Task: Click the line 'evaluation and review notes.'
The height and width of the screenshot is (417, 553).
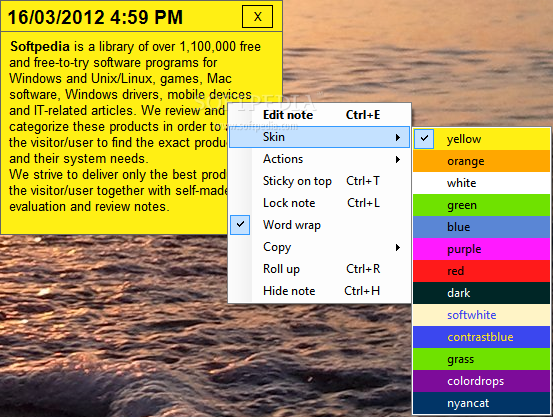Action: point(89,206)
